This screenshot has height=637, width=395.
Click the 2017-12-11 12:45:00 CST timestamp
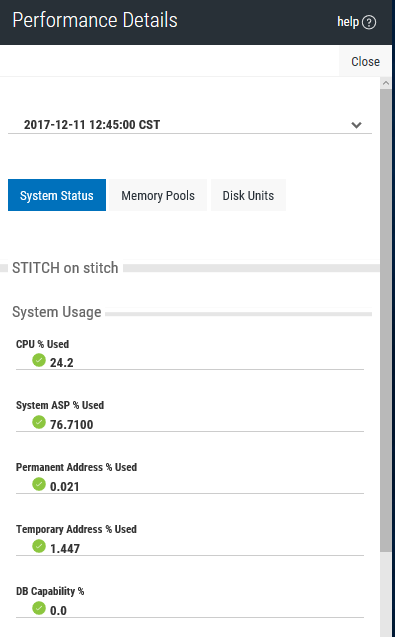pyautogui.click(x=92, y=125)
